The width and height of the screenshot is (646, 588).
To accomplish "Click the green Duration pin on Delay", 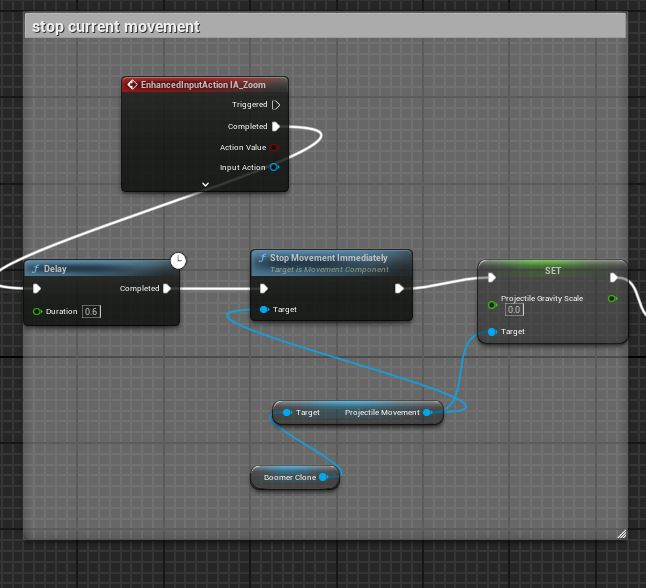I will pyautogui.click(x=37, y=312).
